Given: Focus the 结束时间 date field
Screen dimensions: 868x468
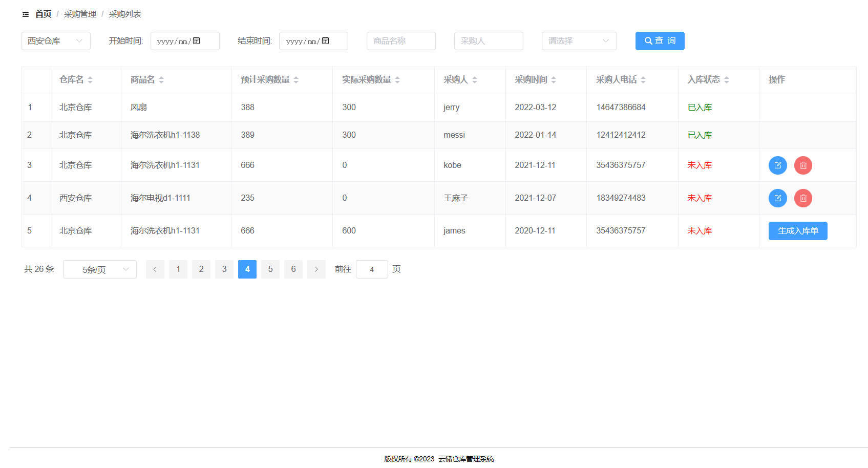Looking at the screenshot, I should click(x=313, y=41).
